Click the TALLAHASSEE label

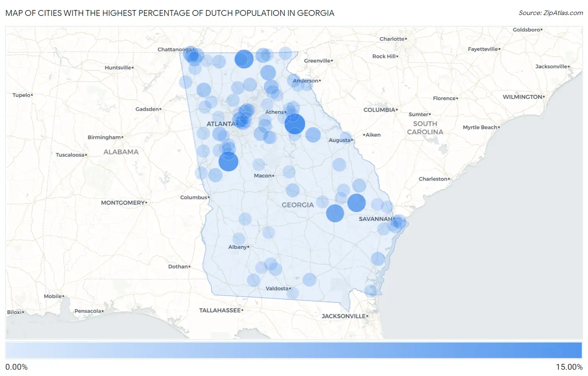[x=220, y=310]
